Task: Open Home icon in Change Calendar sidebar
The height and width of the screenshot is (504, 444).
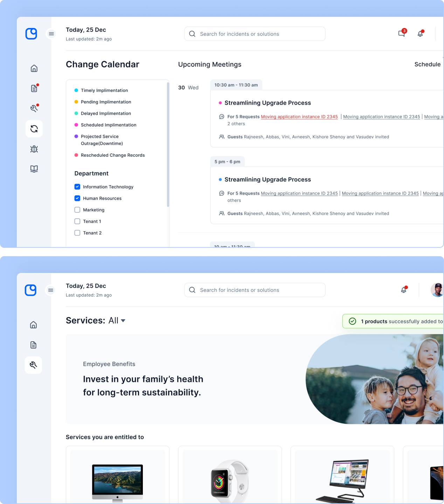Action: point(34,68)
